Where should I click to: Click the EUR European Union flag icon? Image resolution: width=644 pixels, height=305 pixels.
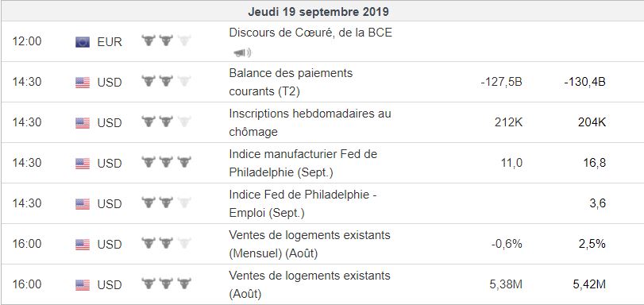[83, 42]
